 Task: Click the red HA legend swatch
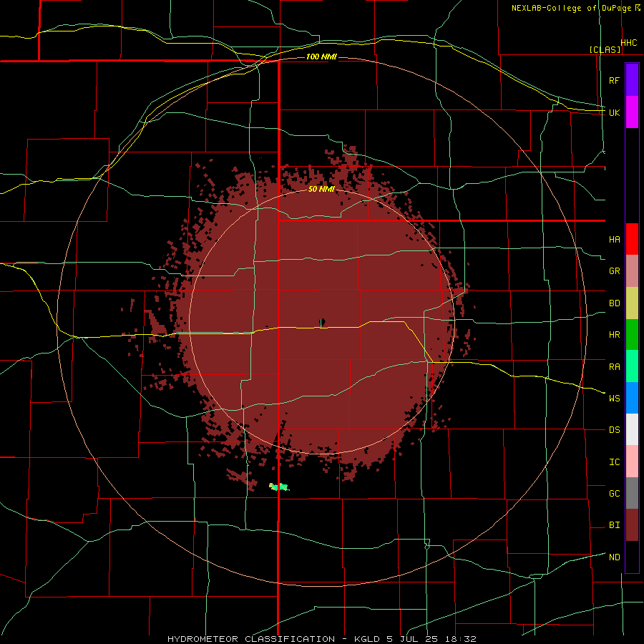click(x=632, y=239)
